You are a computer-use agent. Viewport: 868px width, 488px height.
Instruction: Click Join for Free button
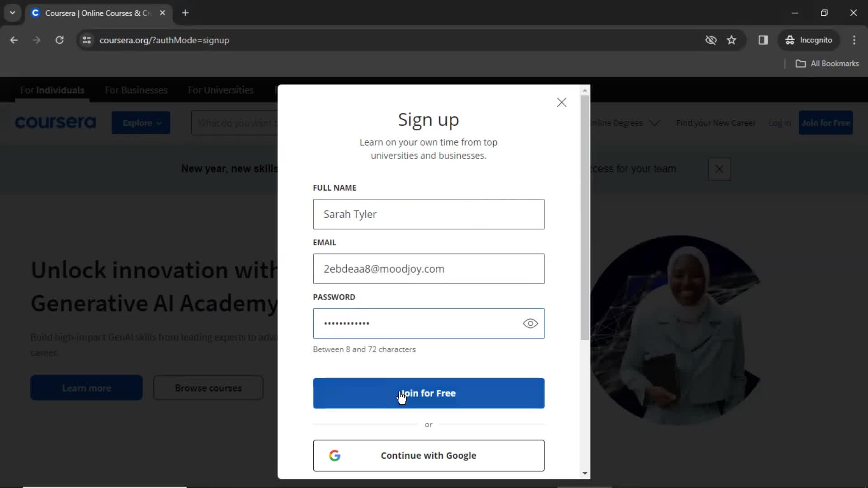click(429, 393)
